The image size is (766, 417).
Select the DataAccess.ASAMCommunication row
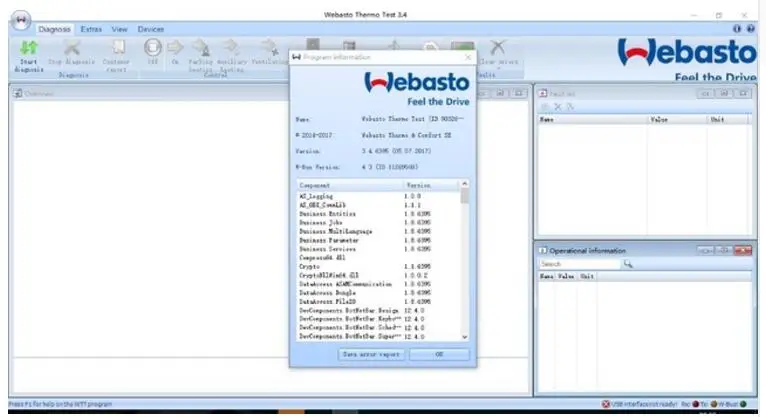[x=379, y=284]
